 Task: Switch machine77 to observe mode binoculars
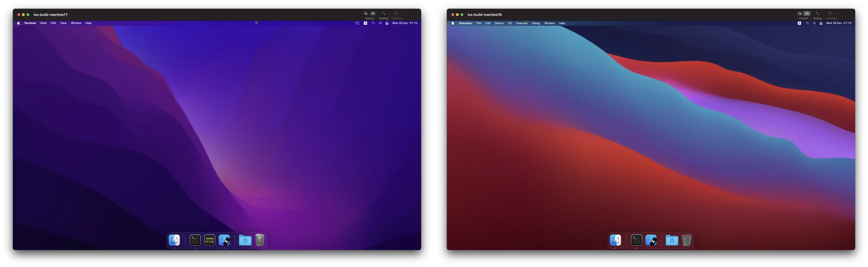(x=373, y=13)
